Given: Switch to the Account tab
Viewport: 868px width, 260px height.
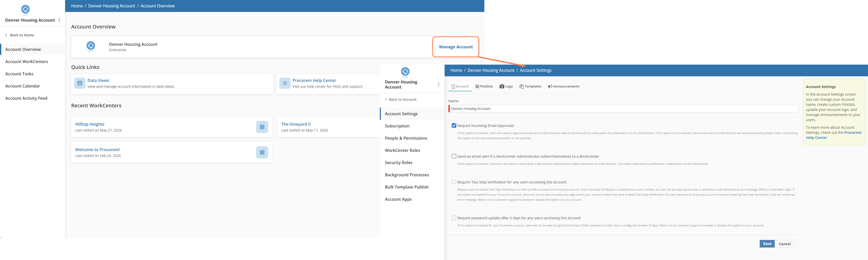Looking at the screenshot, I should coord(460,86).
